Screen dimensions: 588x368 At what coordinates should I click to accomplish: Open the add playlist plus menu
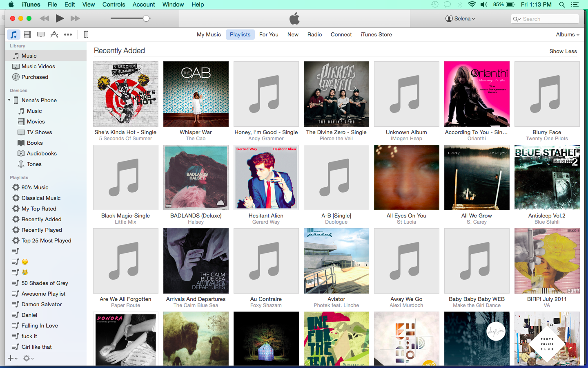point(12,358)
